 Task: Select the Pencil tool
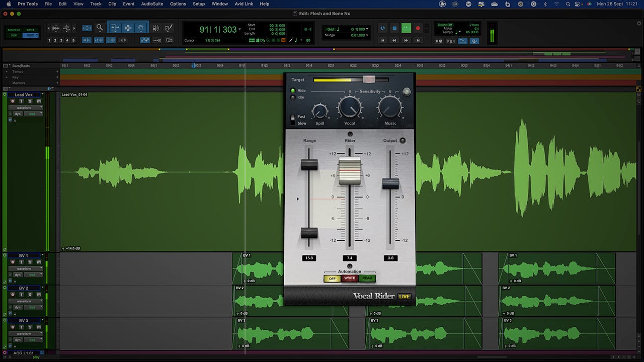click(168, 28)
